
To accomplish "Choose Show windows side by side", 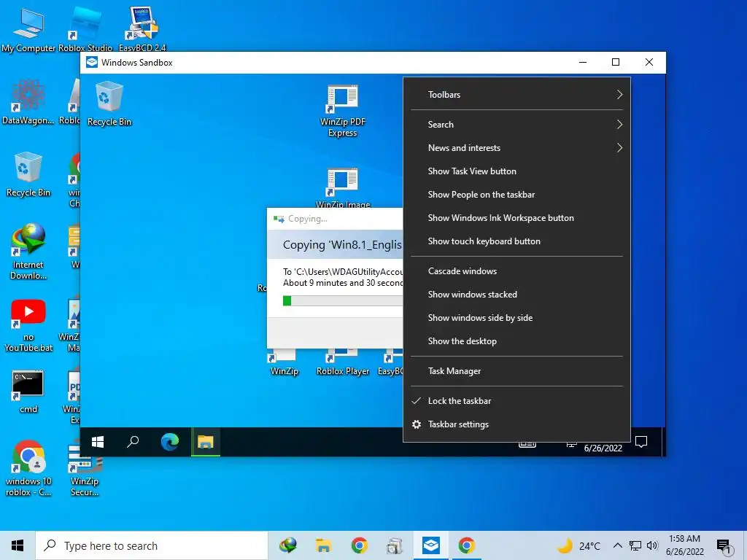I will pos(517,318).
